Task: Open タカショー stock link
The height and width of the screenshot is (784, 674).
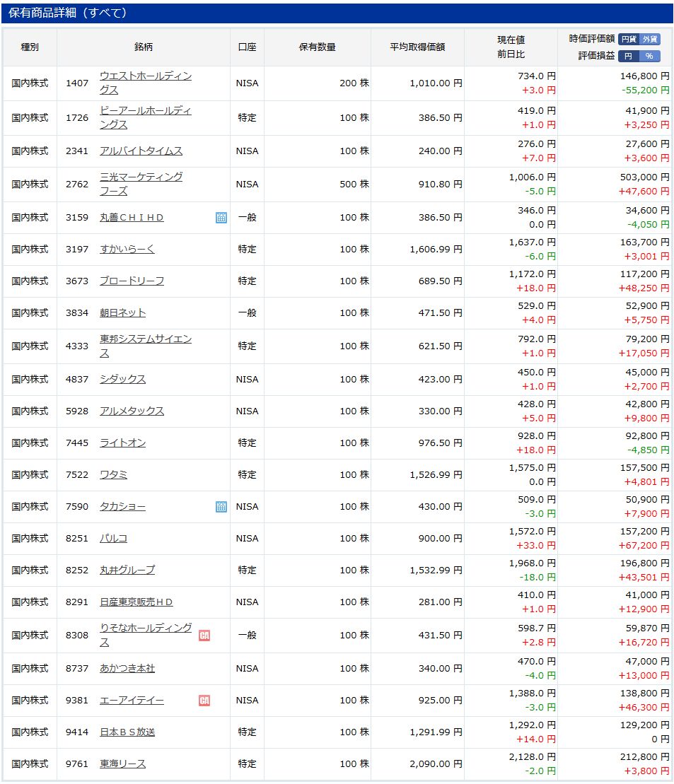Action: 122,506
